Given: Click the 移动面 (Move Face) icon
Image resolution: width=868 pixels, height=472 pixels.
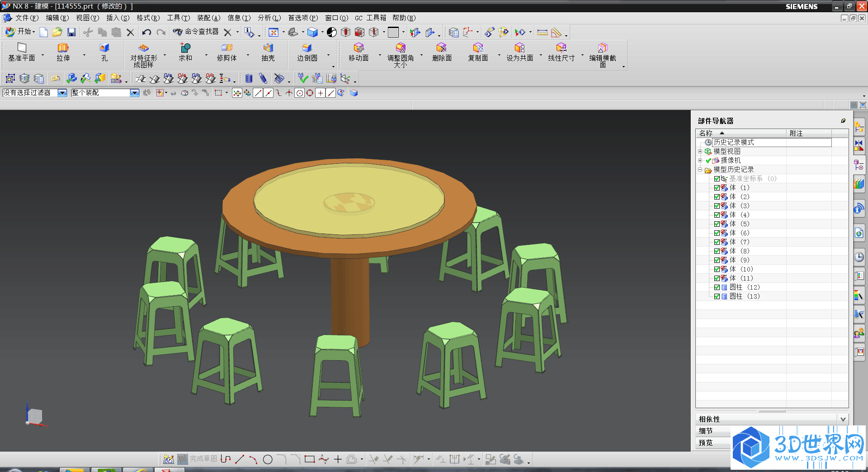Looking at the screenshot, I should tap(359, 48).
